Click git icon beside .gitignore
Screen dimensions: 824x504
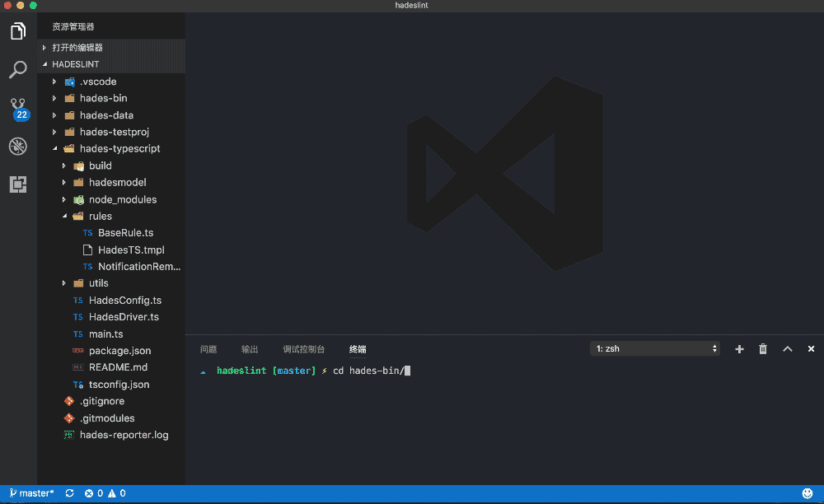[x=69, y=401]
